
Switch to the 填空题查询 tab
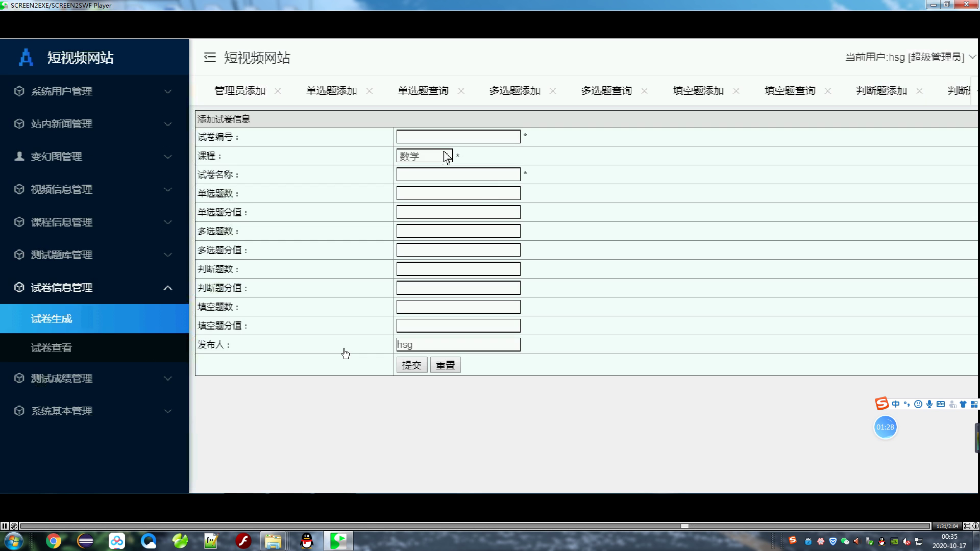click(x=790, y=91)
